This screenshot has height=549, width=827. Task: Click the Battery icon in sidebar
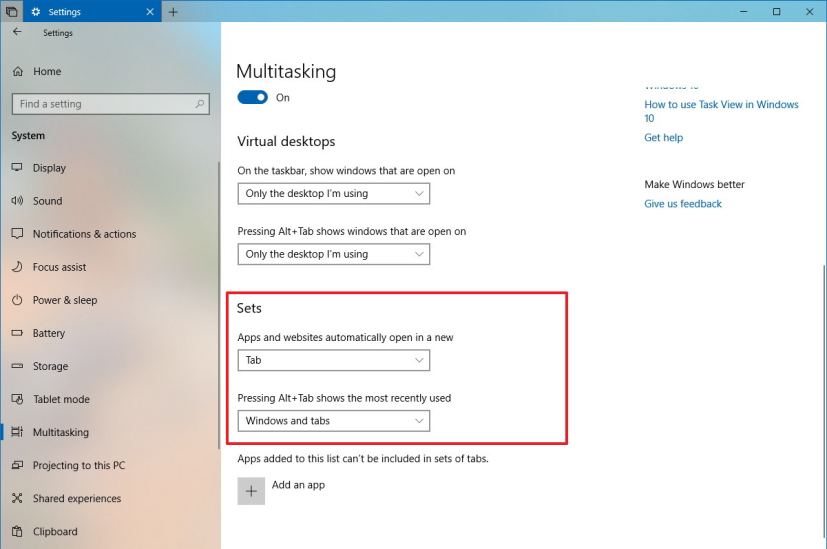tap(17, 333)
